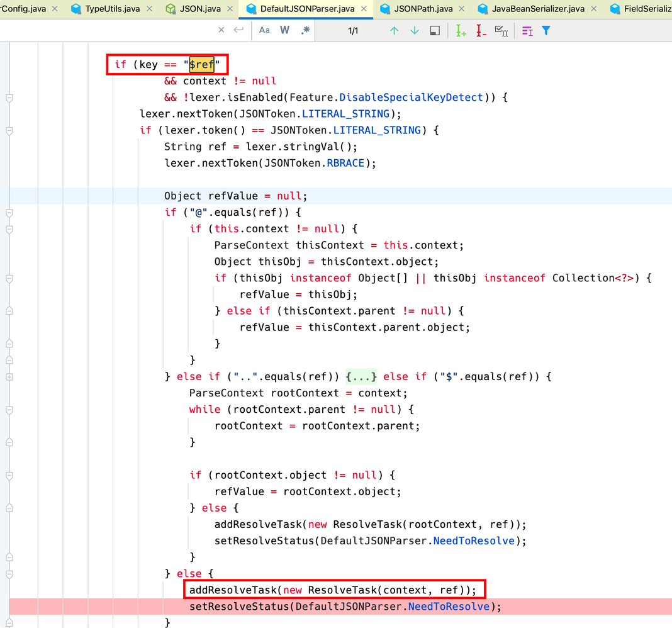Click 'refValue = thisObj;' statement

click(x=298, y=294)
